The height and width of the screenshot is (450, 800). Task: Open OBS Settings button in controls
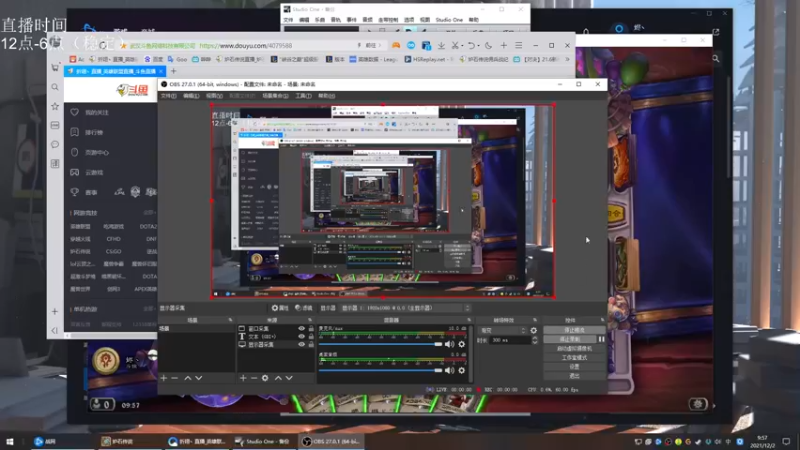click(x=574, y=367)
